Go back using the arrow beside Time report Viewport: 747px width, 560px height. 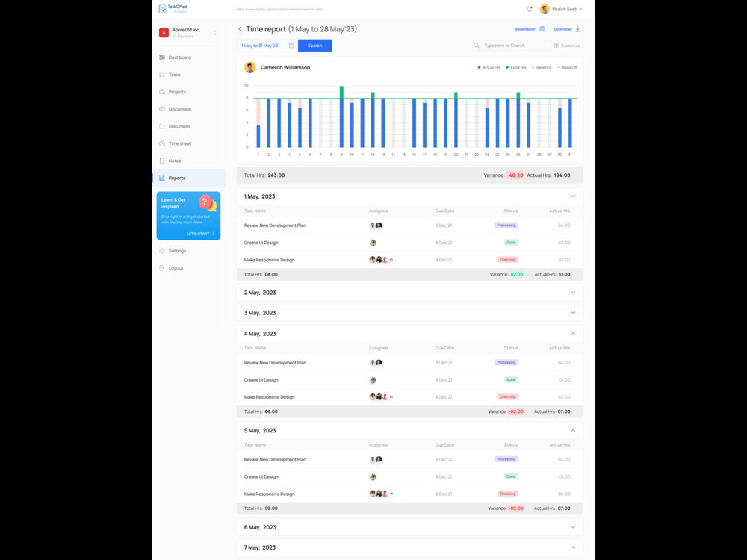pyautogui.click(x=240, y=29)
